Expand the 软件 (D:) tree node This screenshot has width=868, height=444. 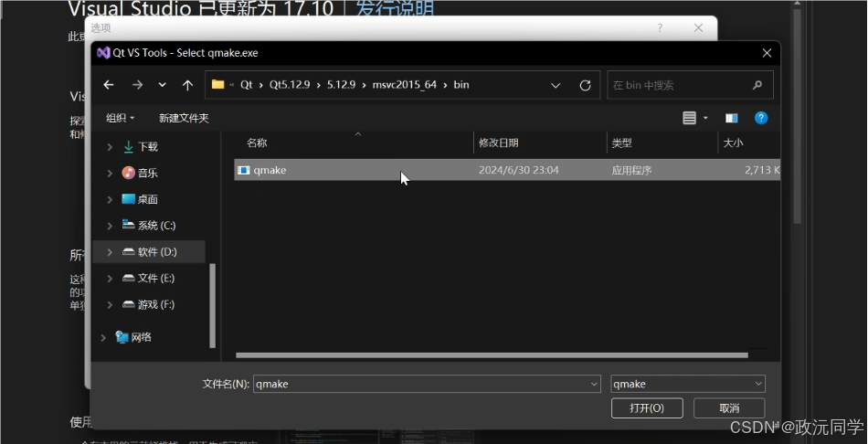(x=110, y=252)
